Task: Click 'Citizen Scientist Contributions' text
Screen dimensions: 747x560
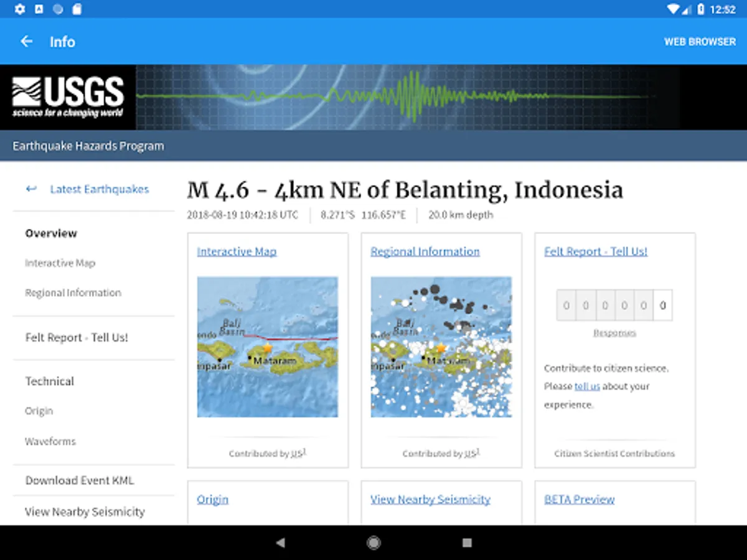Action: 614,454
